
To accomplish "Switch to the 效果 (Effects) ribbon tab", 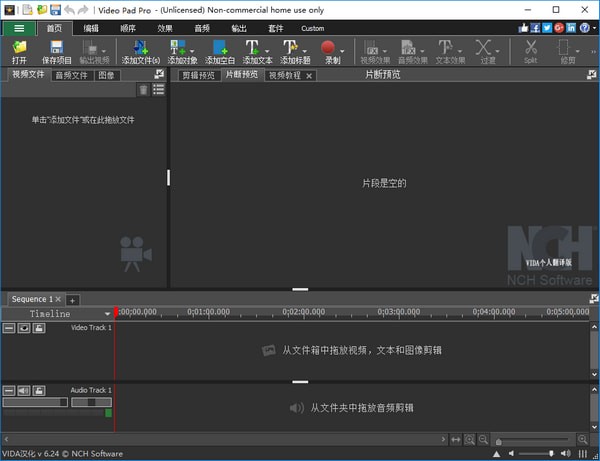I will point(165,28).
